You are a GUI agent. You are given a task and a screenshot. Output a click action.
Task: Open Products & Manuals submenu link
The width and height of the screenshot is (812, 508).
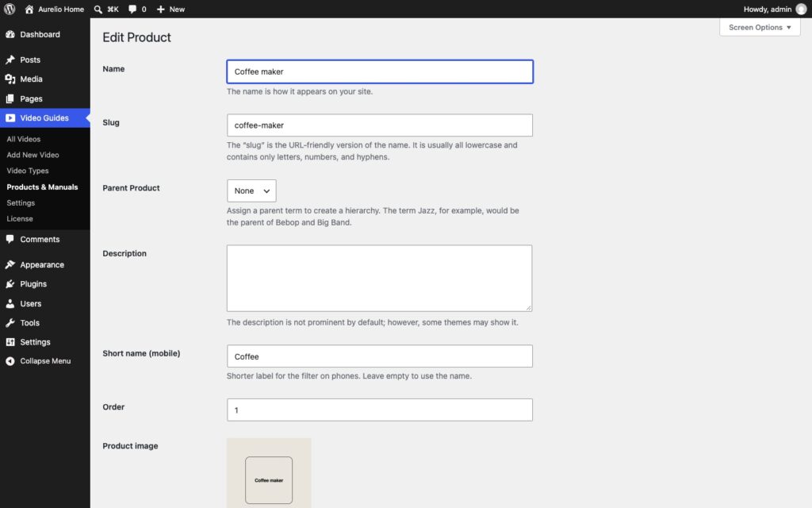pos(42,187)
